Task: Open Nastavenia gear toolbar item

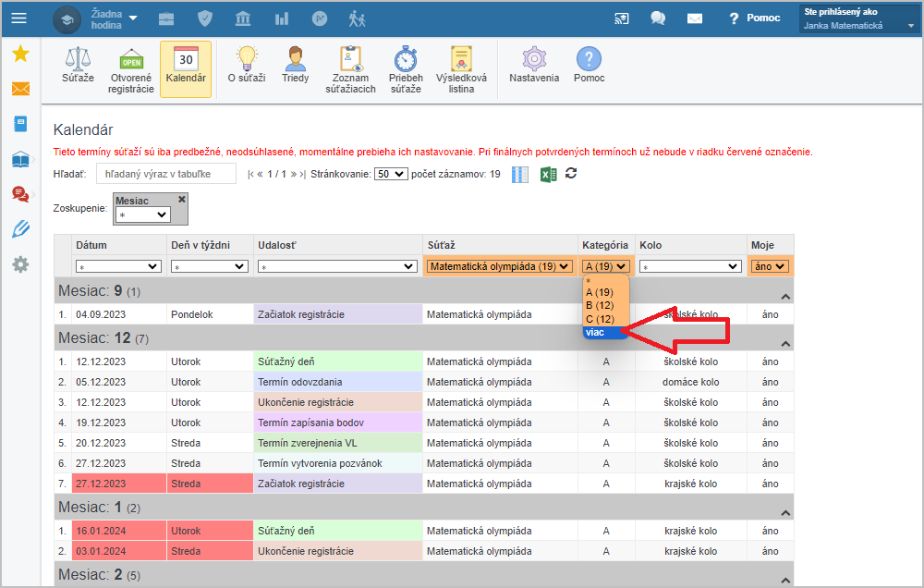Action: (x=534, y=65)
